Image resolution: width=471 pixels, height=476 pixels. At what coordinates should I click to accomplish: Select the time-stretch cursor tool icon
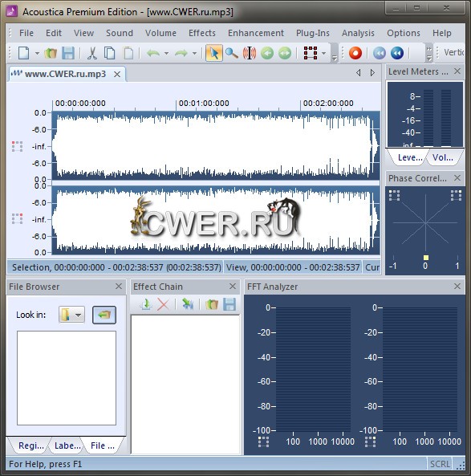pos(250,53)
